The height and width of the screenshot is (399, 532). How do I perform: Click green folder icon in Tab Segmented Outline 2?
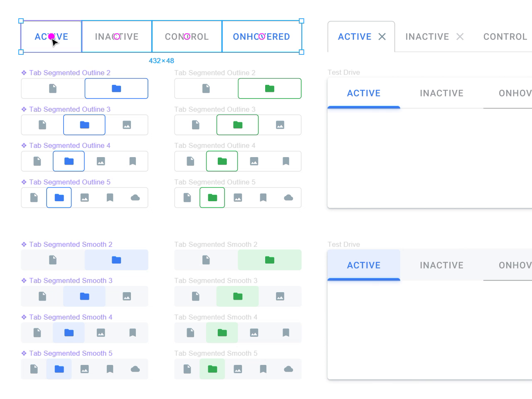tap(270, 89)
